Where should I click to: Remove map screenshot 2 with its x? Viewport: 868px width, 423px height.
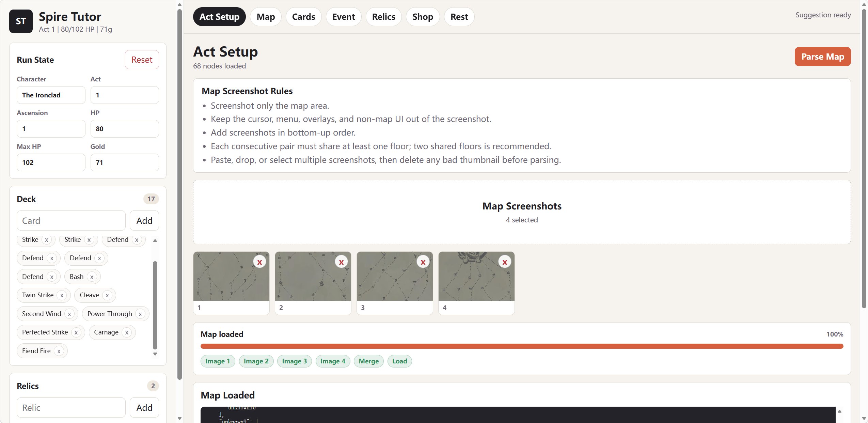tap(341, 262)
